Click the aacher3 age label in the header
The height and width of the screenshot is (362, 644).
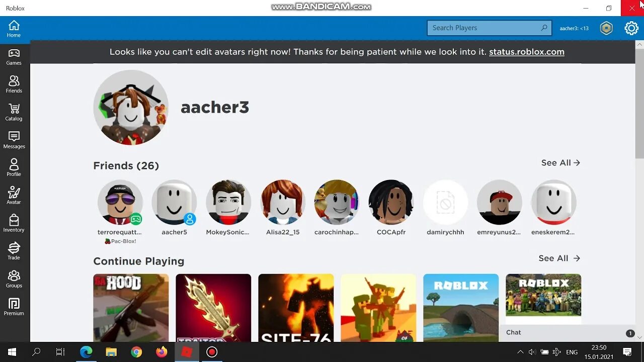(574, 29)
